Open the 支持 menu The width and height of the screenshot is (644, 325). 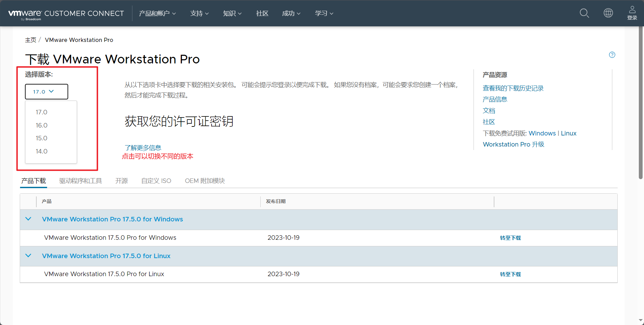199,14
